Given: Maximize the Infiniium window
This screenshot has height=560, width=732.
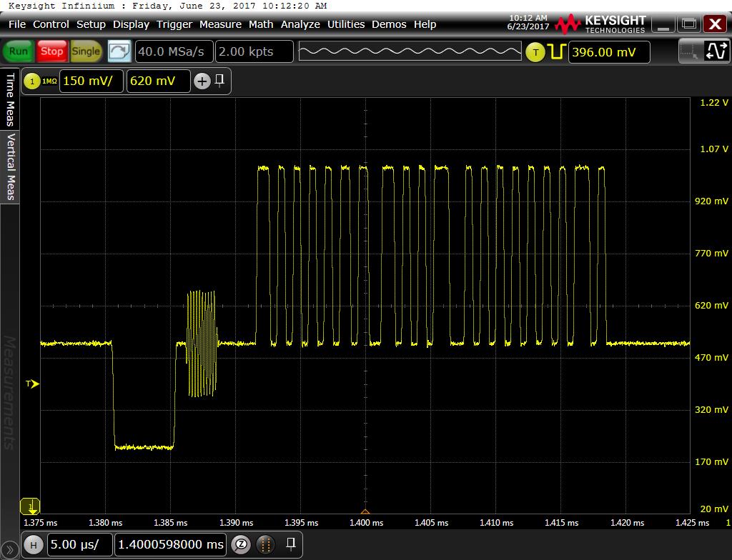Looking at the screenshot, I should point(689,24).
